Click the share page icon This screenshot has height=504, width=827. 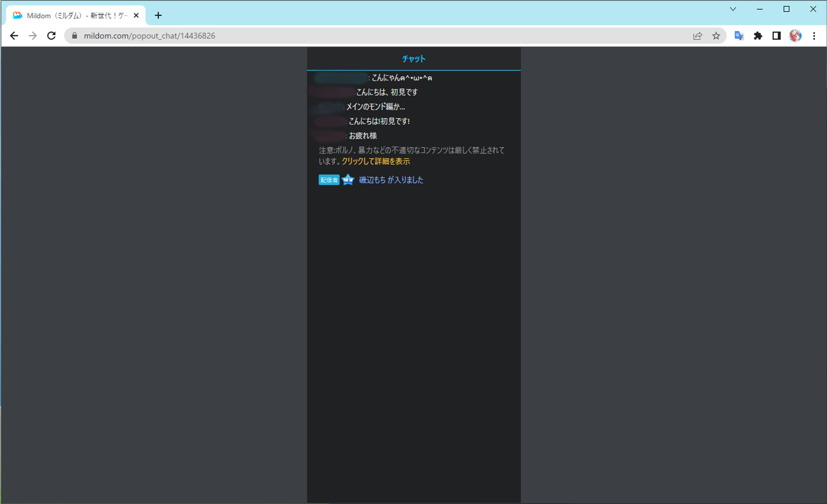click(x=698, y=36)
